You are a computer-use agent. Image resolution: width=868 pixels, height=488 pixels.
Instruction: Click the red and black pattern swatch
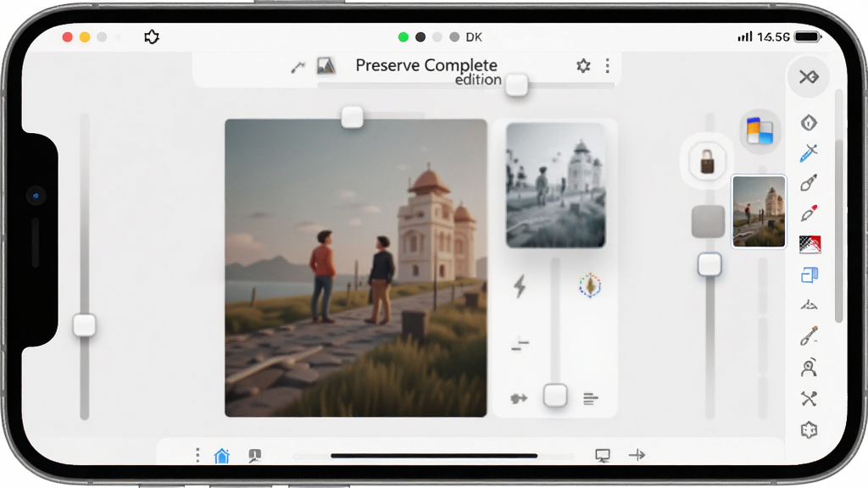[x=810, y=244]
